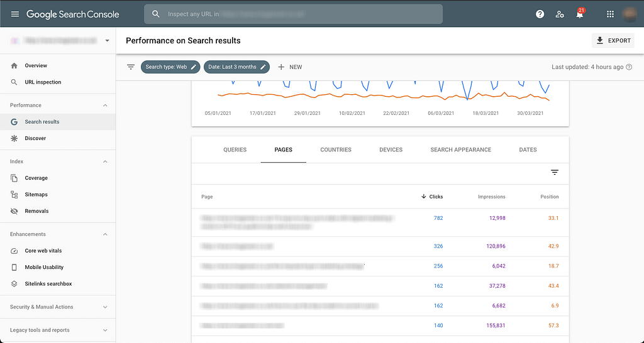Click the Mobile Usability phone icon
This screenshot has height=343, width=644.
click(14, 267)
